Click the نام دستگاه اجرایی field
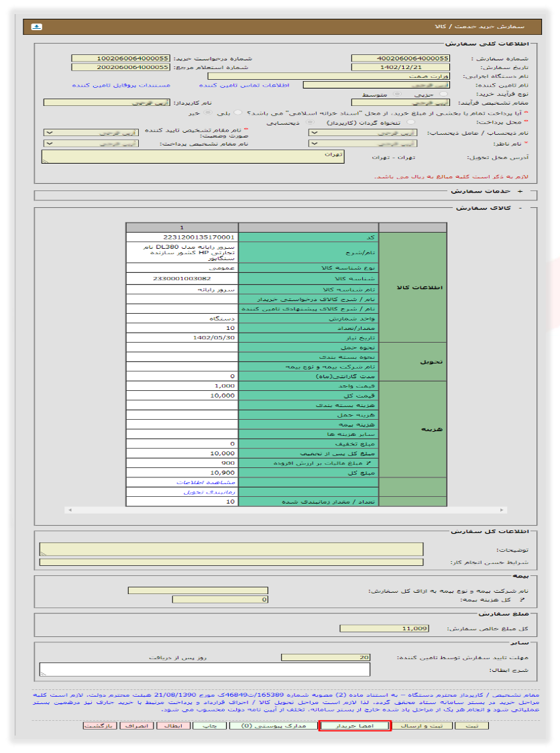560x753 pixels. pos(329,76)
